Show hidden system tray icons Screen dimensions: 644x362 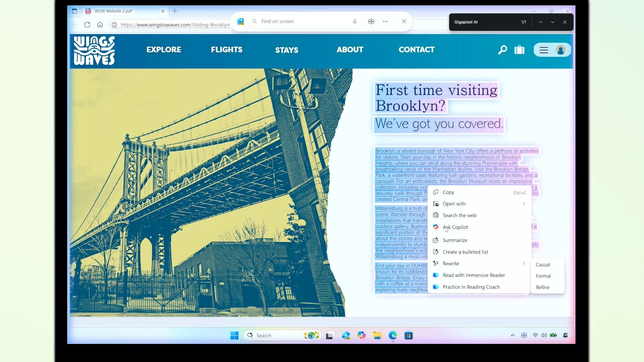(x=513, y=335)
